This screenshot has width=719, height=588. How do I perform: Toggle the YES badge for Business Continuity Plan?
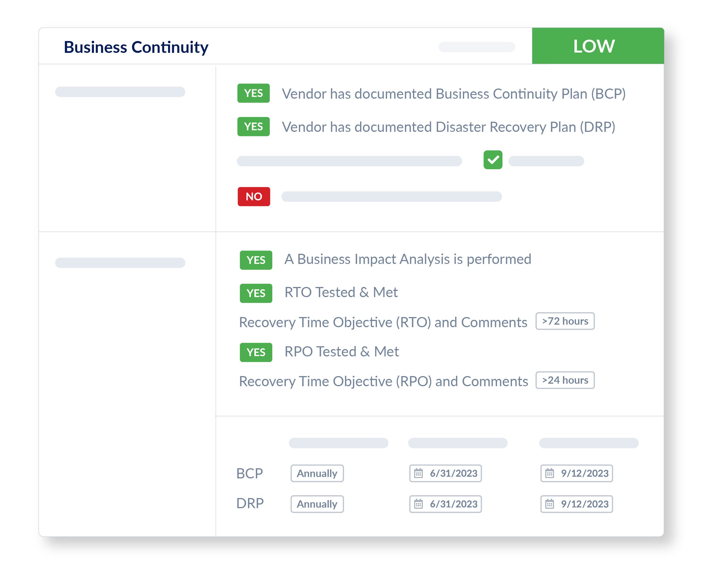coord(253,93)
